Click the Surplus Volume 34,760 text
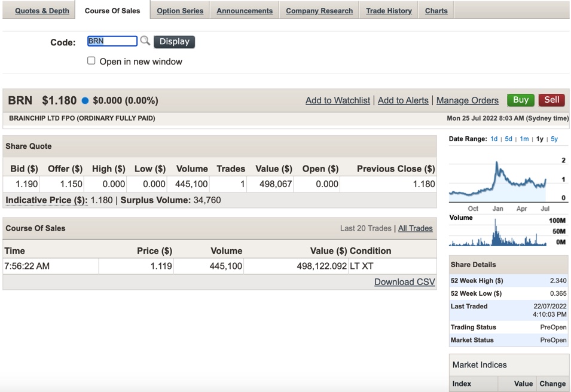This screenshot has height=392, width=571. (x=170, y=200)
